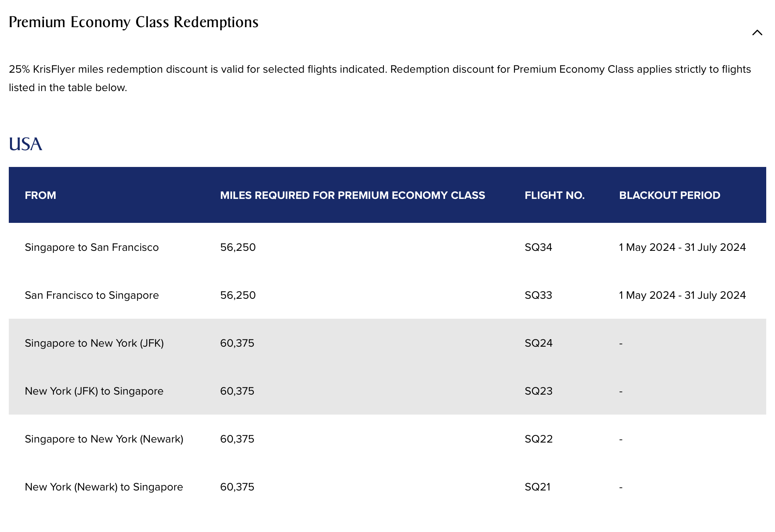775x532 pixels.
Task: Click flight number SQ21
Action: click(x=537, y=487)
